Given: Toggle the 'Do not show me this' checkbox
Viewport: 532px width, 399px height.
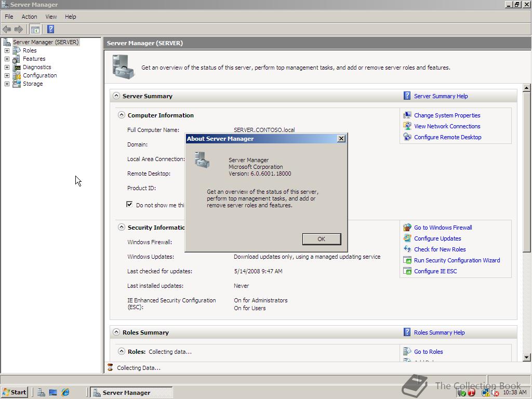Looking at the screenshot, I should pyautogui.click(x=129, y=204).
